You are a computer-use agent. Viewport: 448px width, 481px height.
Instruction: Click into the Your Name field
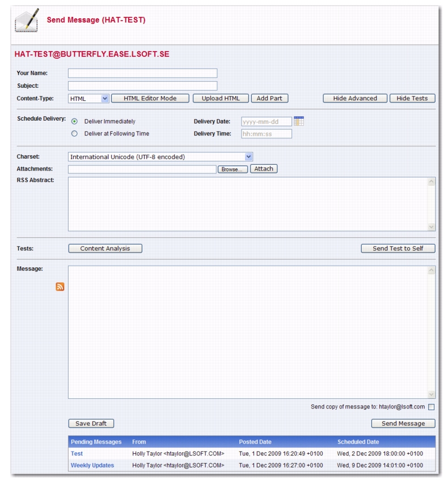(142, 73)
